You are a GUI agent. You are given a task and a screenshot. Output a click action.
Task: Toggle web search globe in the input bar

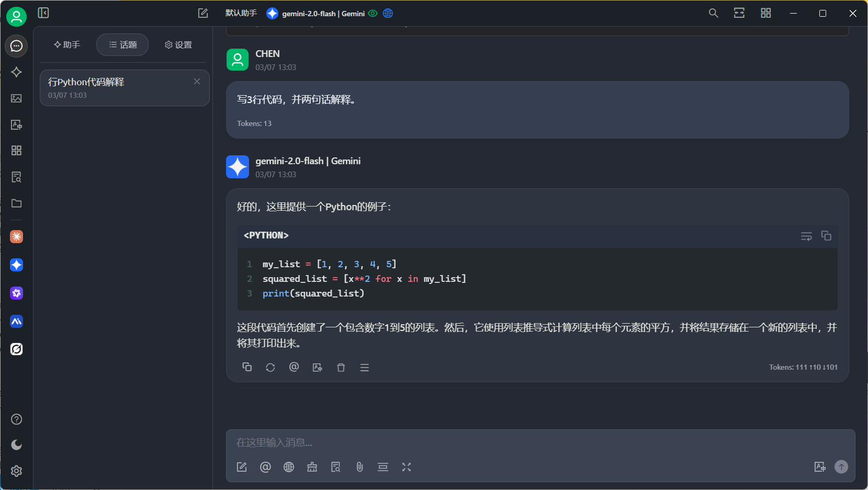289,467
